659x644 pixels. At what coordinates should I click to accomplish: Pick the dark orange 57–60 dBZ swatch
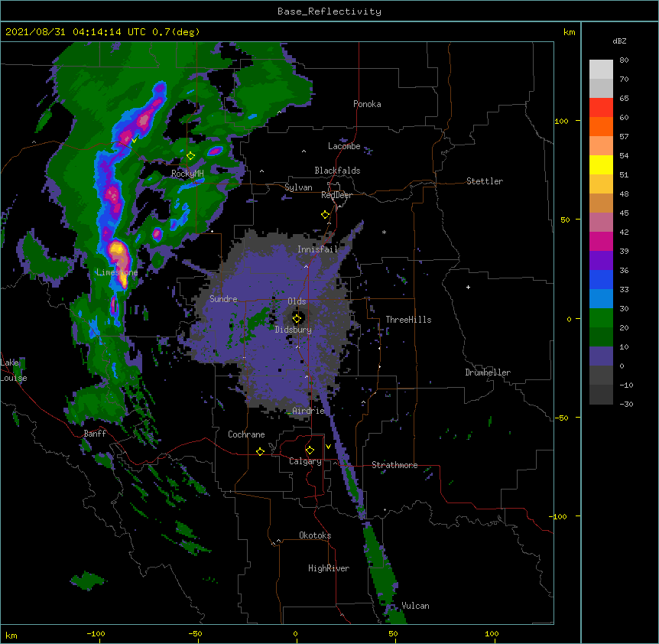coord(601,126)
